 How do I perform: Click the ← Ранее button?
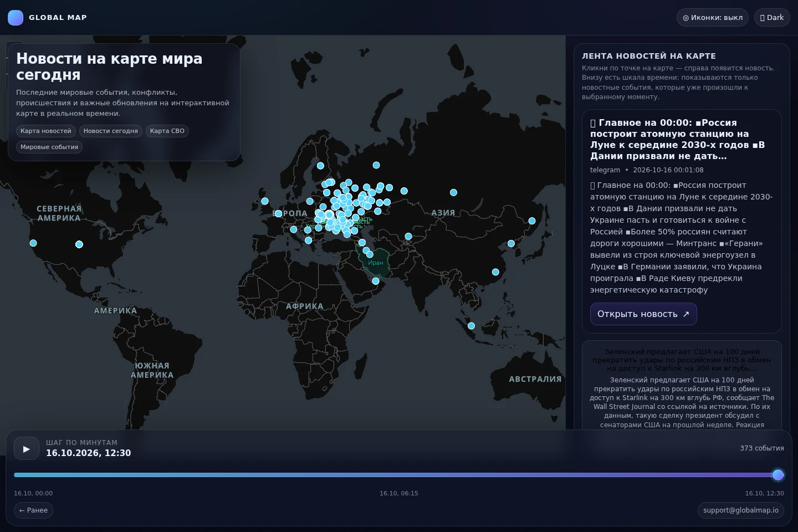pos(33,510)
